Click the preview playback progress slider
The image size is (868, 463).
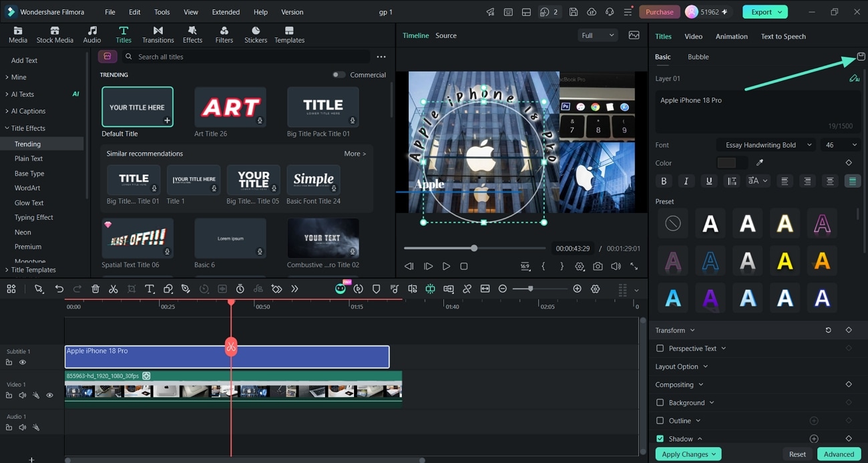[474, 248]
